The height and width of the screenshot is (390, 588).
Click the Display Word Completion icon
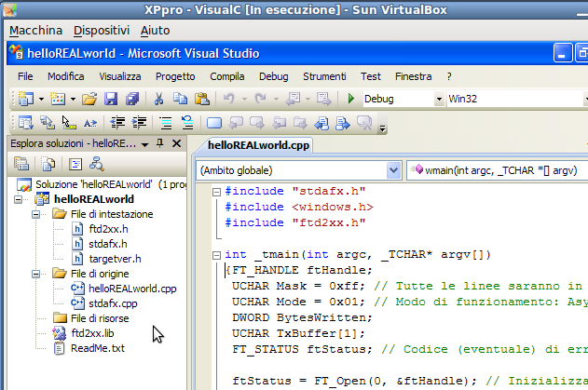click(x=90, y=123)
